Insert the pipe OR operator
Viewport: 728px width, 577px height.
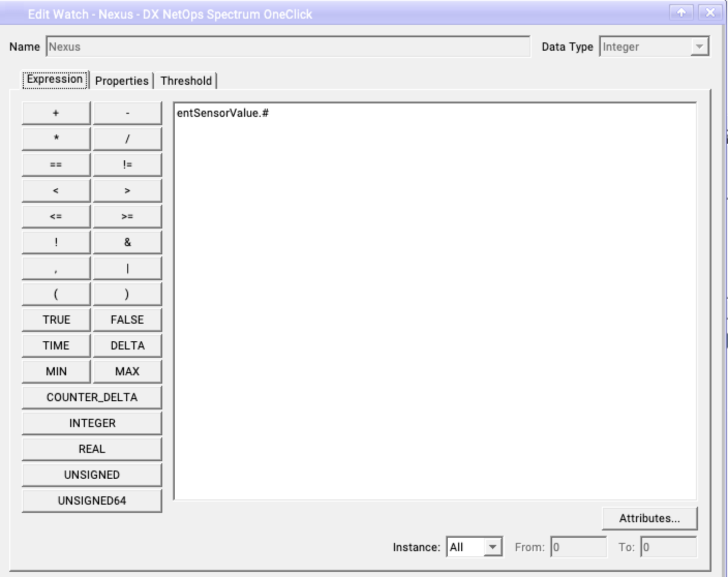[127, 268]
